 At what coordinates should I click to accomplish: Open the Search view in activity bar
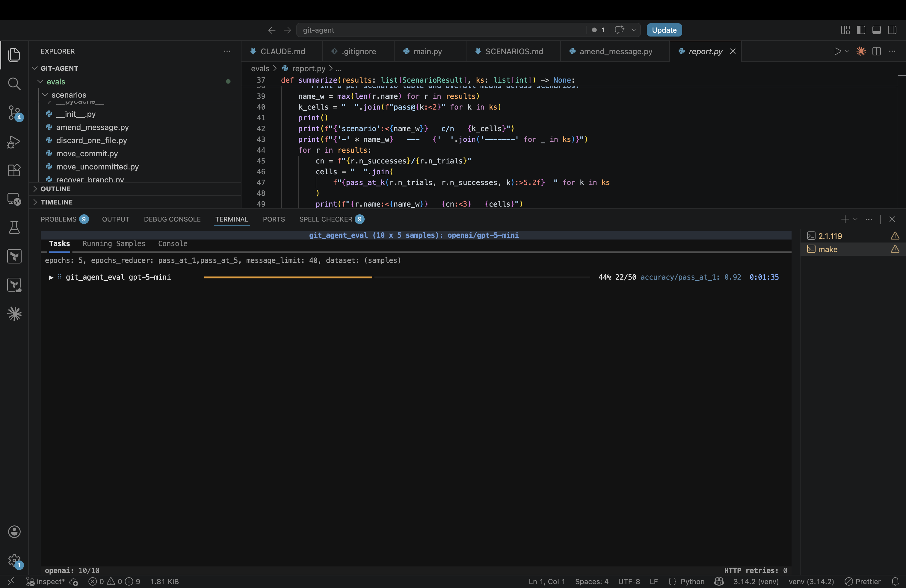click(14, 84)
